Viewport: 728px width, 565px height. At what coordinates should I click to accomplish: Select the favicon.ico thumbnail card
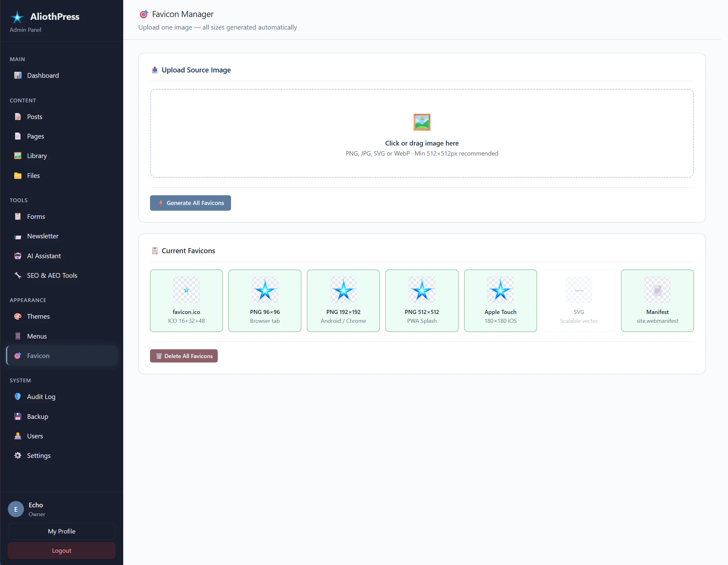pyautogui.click(x=186, y=300)
